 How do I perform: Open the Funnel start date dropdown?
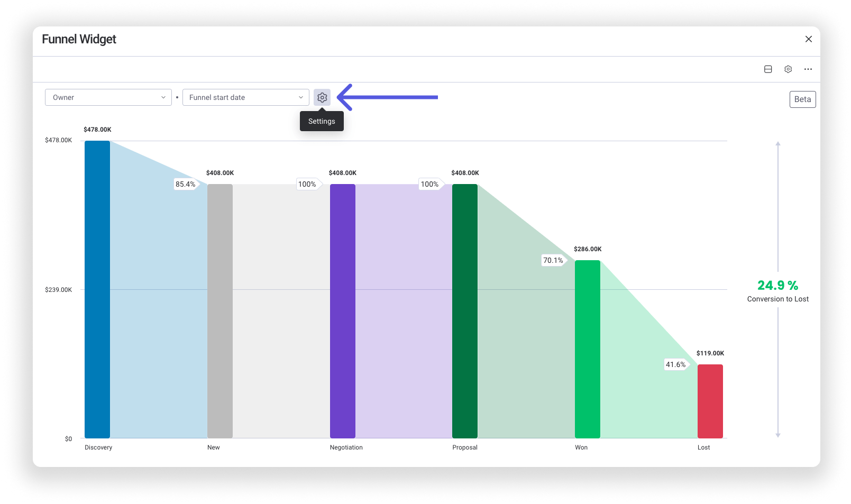coord(245,97)
